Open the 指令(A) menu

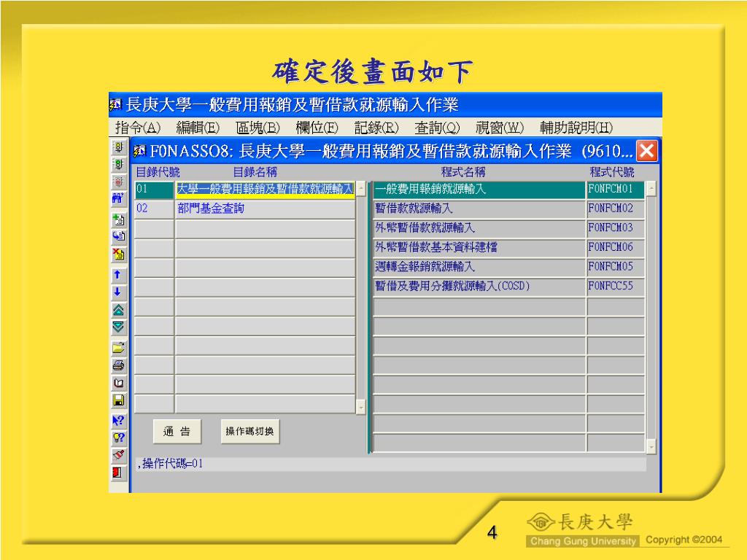pyautogui.click(x=138, y=128)
